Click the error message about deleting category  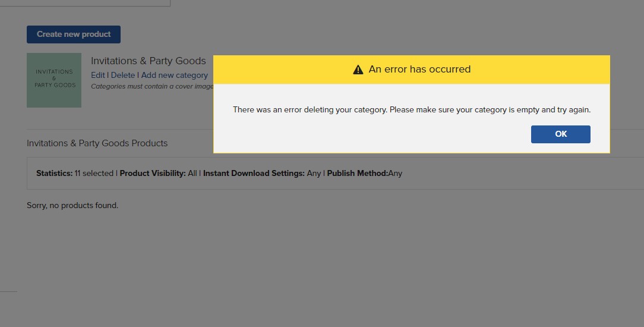(412, 109)
